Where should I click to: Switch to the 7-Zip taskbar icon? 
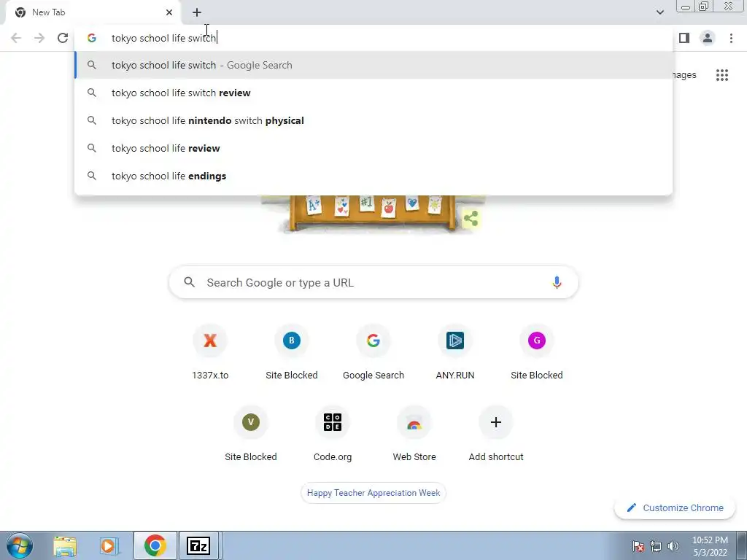(x=198, y=545)
